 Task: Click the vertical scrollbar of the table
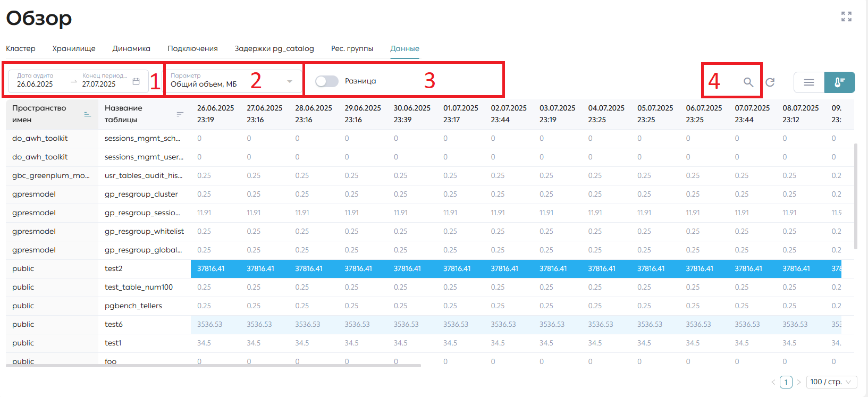(x=855, y=196)
